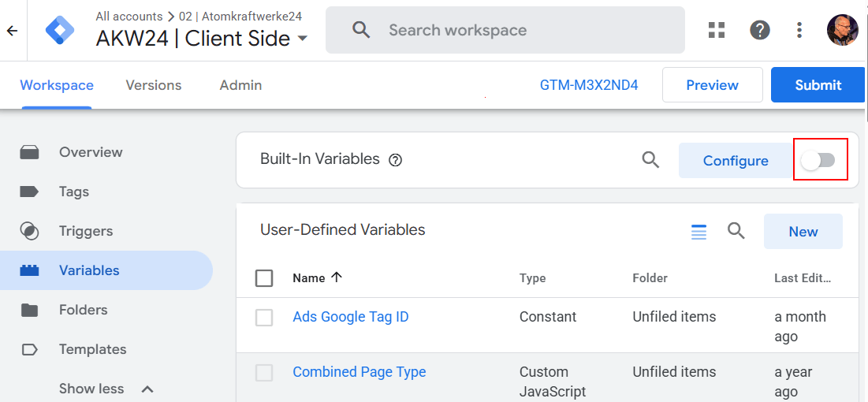
Task: Open Variables in the sidebar
Action: [x=106, y=270]
